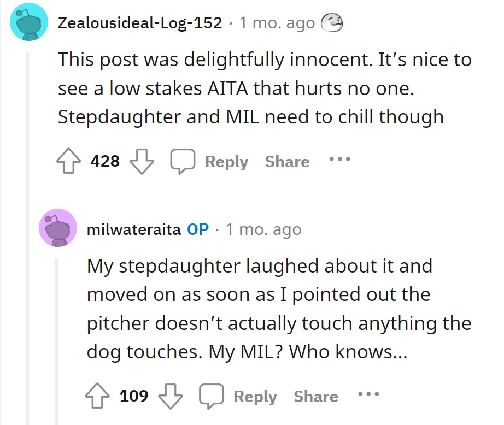Share the top comment

(288, 162)
